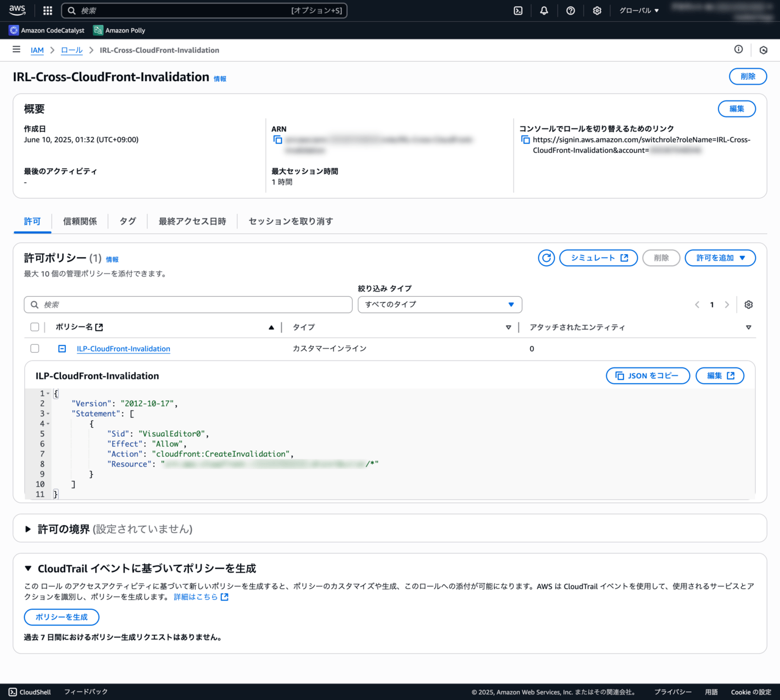
Task: Focus the AWS top search field
Action: (204, 10)
